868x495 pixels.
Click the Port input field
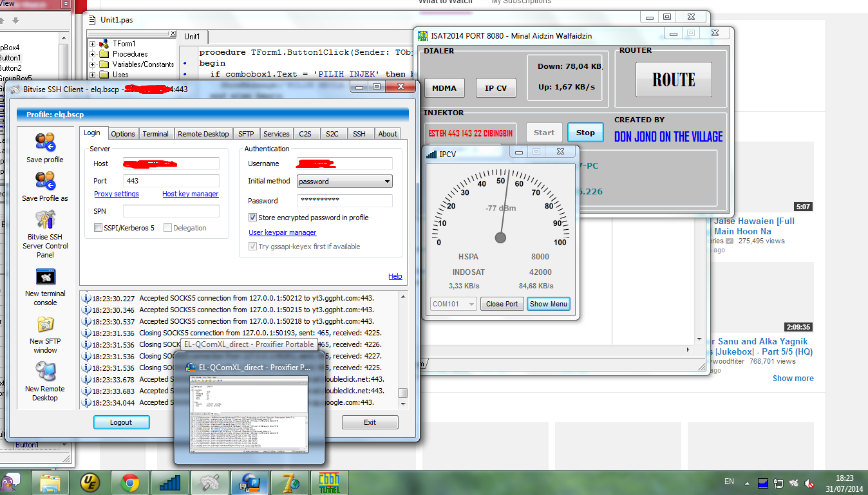point(171,181)
